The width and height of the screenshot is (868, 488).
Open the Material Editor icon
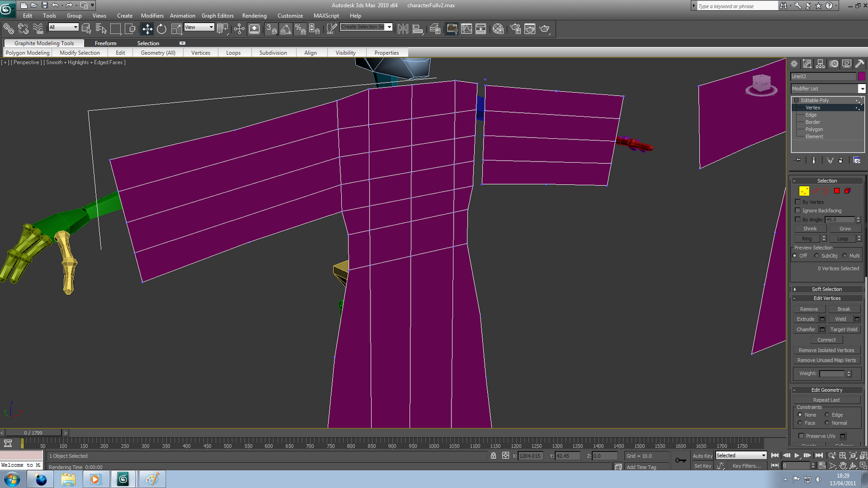(499, 29)
